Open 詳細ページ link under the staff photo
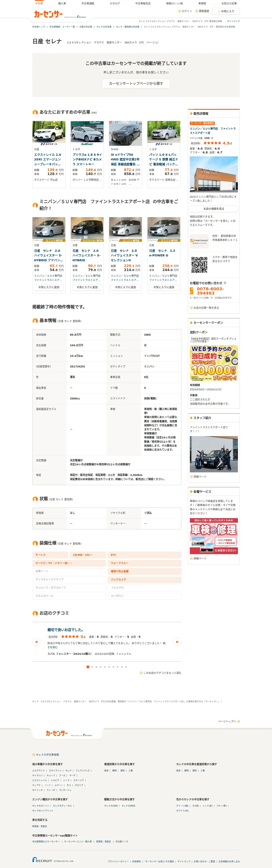This screenshot has width=272, height=868. [200, 476]
